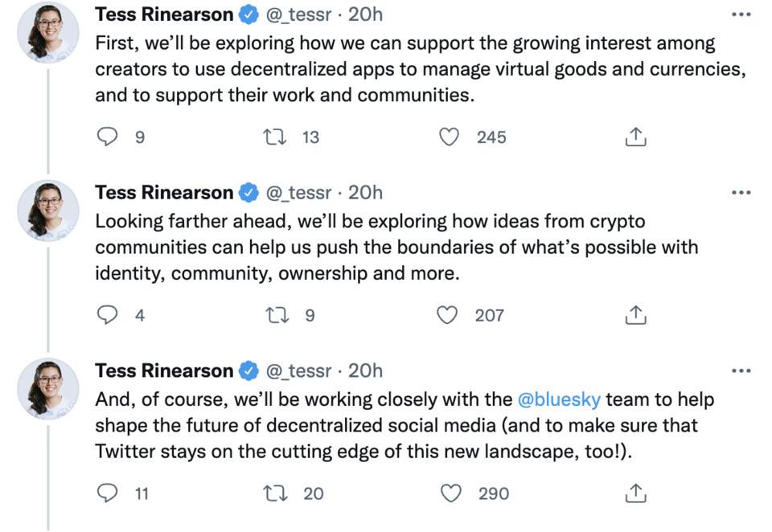Like the tweet with 290 likes
This screenshot has height=532, width=772.
450,493
